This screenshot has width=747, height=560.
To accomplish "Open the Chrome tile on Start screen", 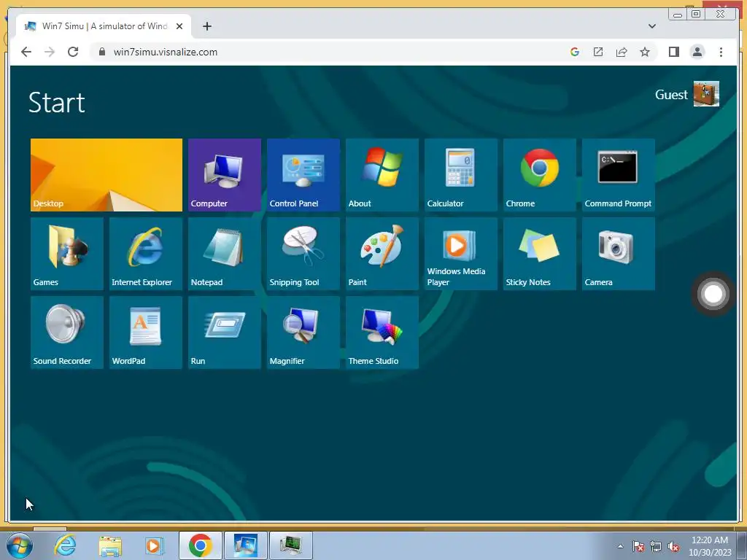I will pyautogui.click(x=540, y=175).
